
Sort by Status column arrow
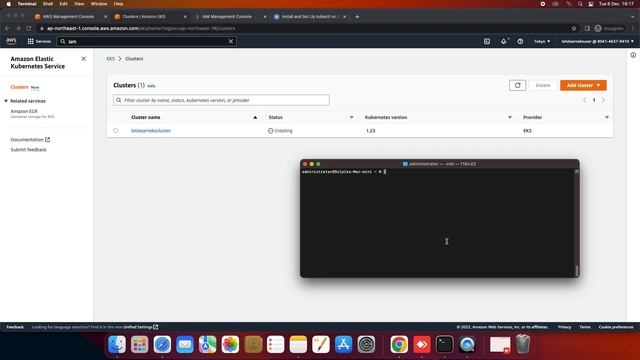tap(351, 117)
